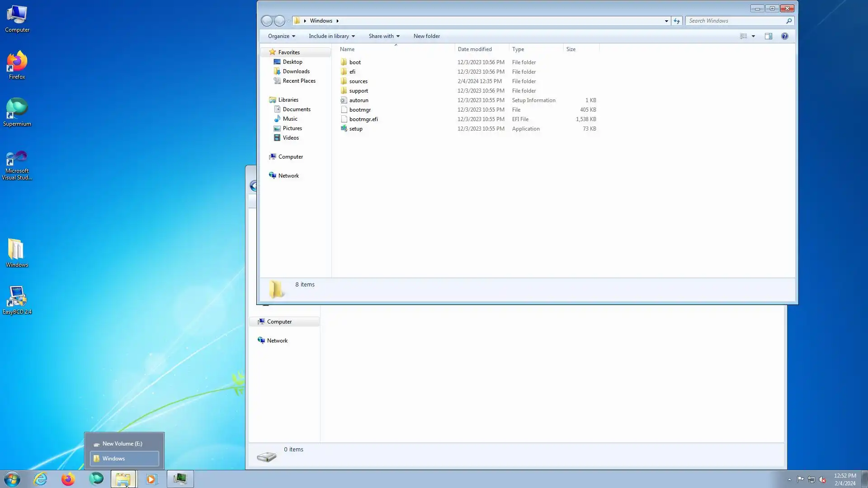Click the refresh button beside address bar
The width and height of the screenshot is (868, 488).
point(676,21)
